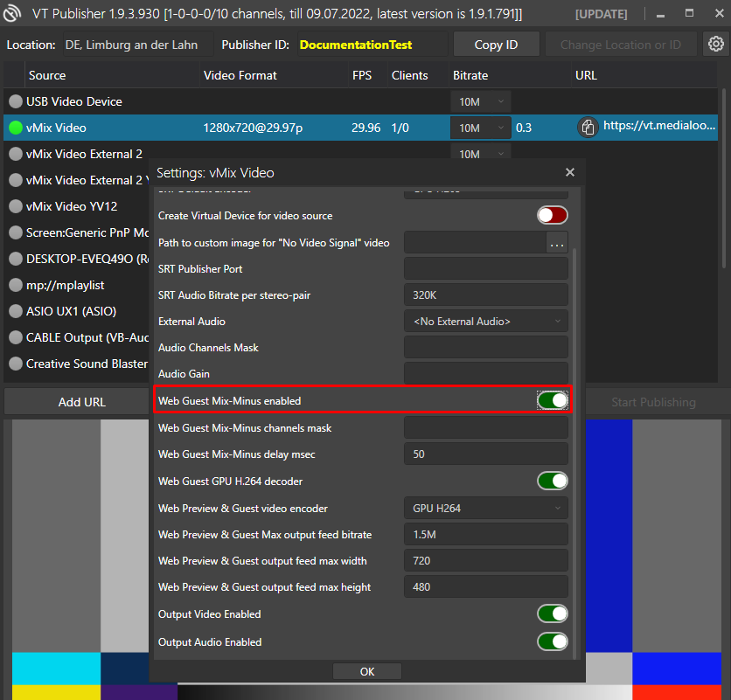Close the Settings: vMix Video dialog
The width and height of the screenshot is (731, 700).
pos(570,173)
